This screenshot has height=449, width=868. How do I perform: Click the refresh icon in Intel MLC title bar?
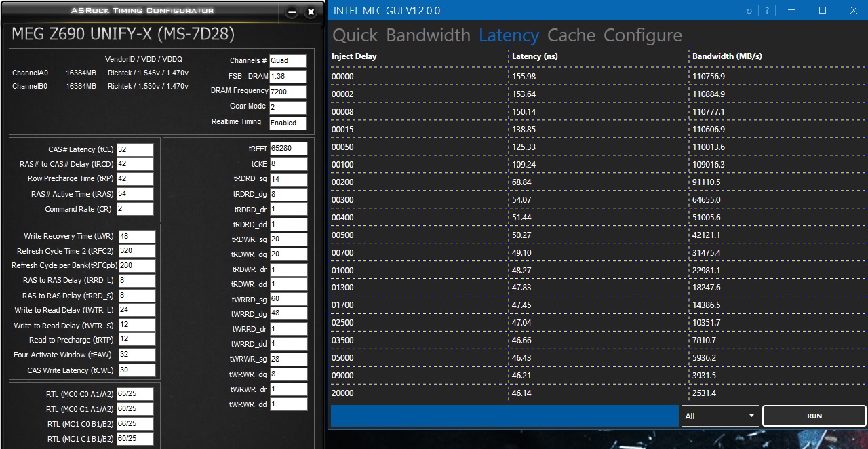(x=749, y=11)
